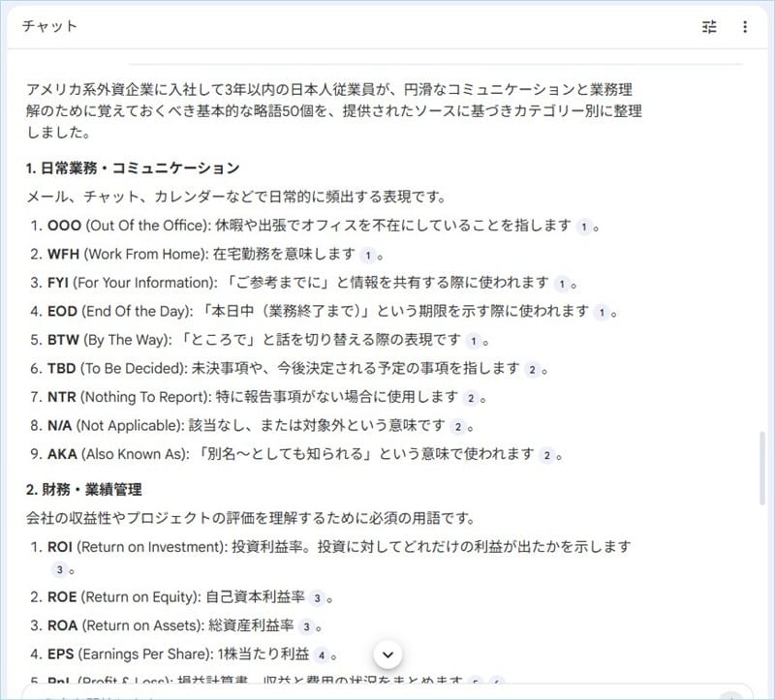The image size is (775, 700).
Task: Open the three-dot more options menu
Action: [x=745, y=27]
